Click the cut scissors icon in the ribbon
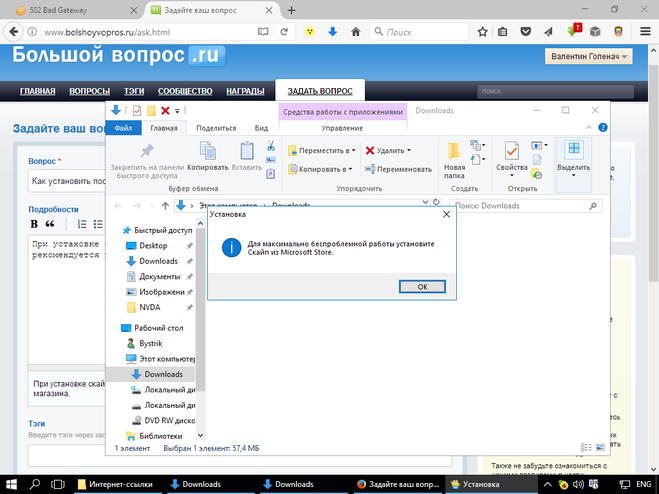659x494 pixels. [x=271, y=147]
